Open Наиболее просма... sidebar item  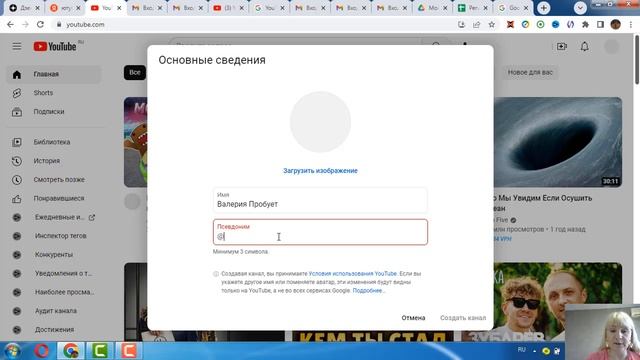point(53,292)
